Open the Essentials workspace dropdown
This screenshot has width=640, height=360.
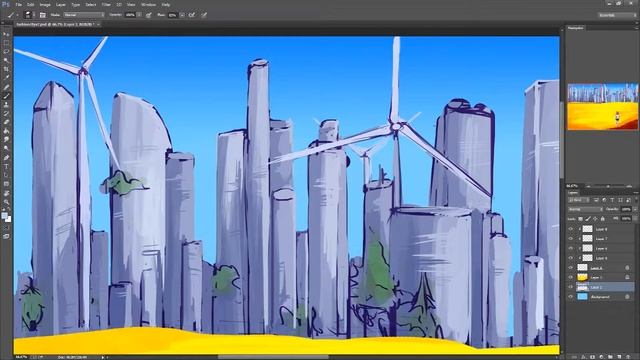pos(617,15)
